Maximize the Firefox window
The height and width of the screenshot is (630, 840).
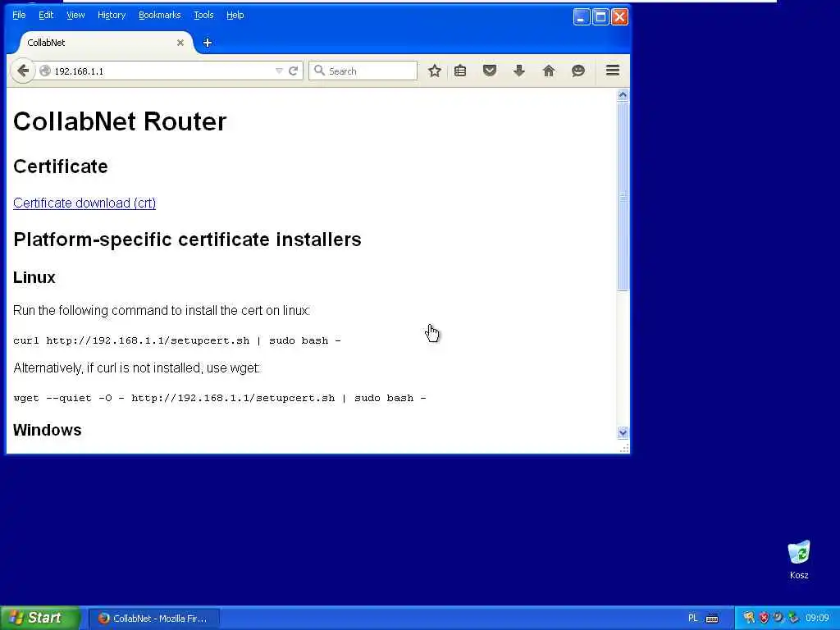click(x=600, y=16)
